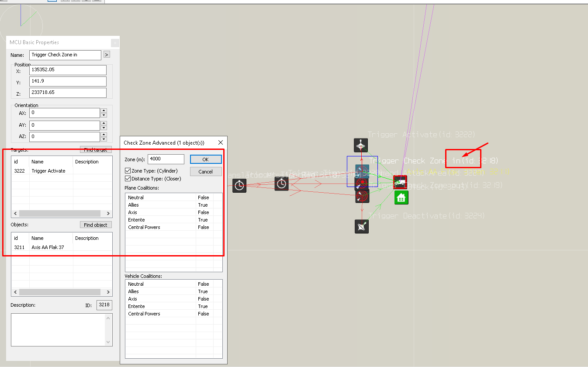Viewport: 588px width, 367px height.
Task: Toggle the Distance Type (Closer) checkbox
Action: coord(128,179)
